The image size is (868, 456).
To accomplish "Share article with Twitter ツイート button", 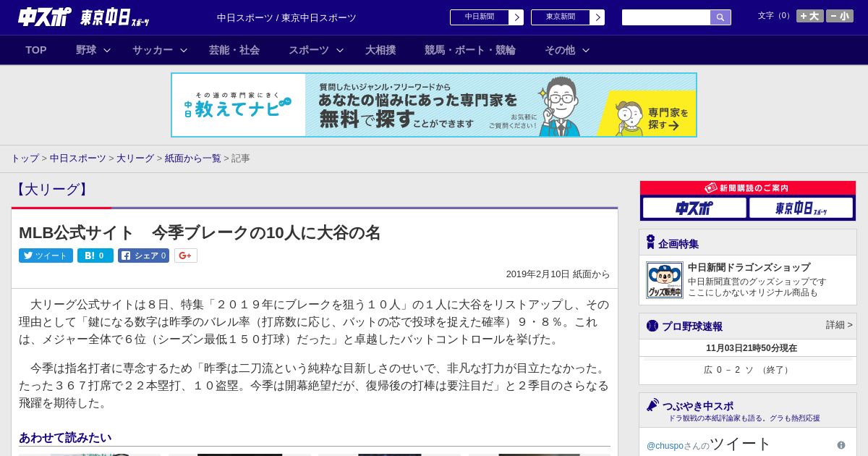I will tap(46, 256).
